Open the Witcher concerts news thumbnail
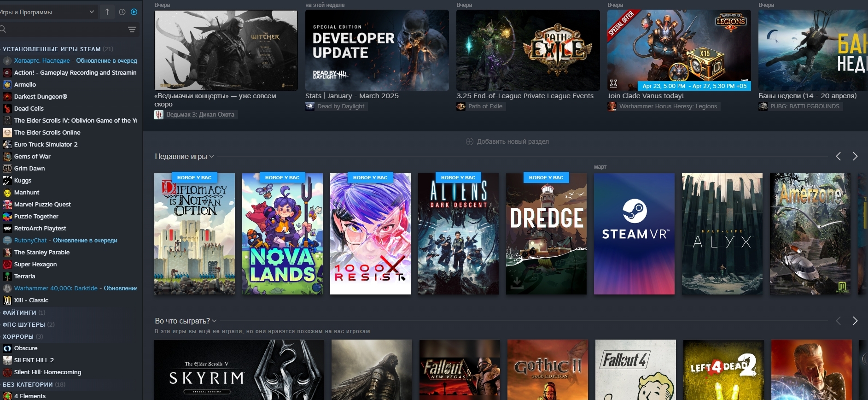868x400 pixels. pos(226,50)
